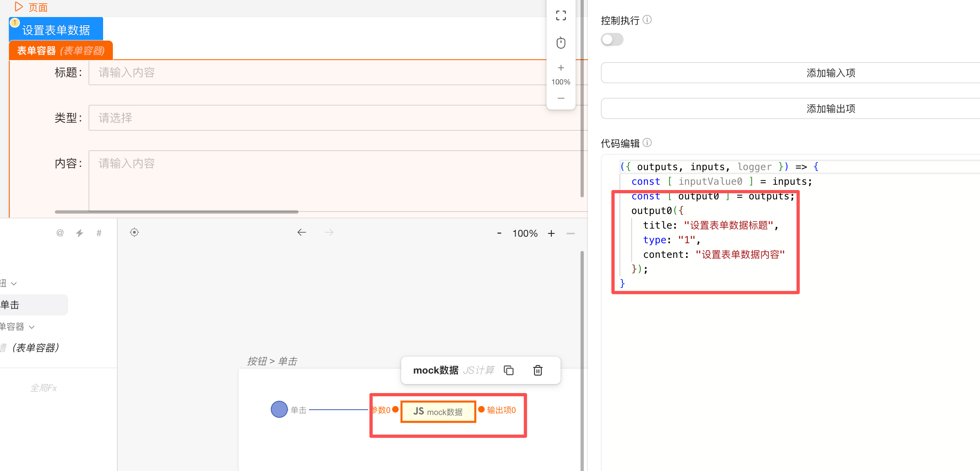Go back with left arrow

point(301,232)
